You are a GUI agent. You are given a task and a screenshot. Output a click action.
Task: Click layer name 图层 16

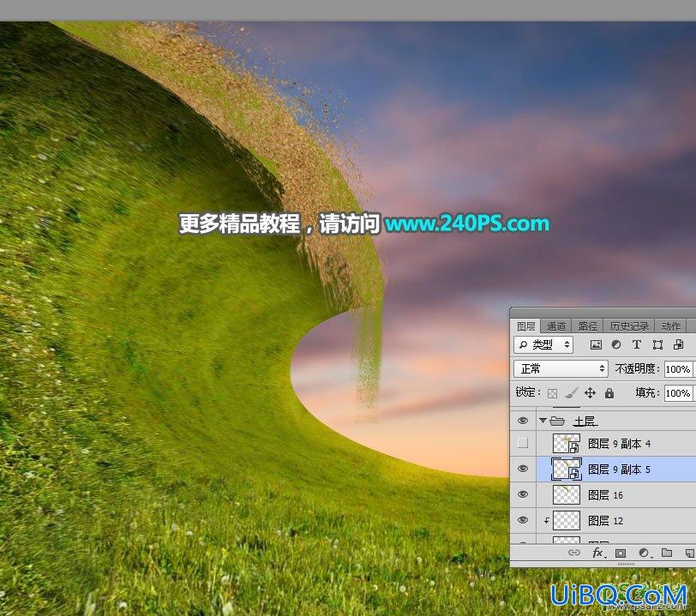605,495
